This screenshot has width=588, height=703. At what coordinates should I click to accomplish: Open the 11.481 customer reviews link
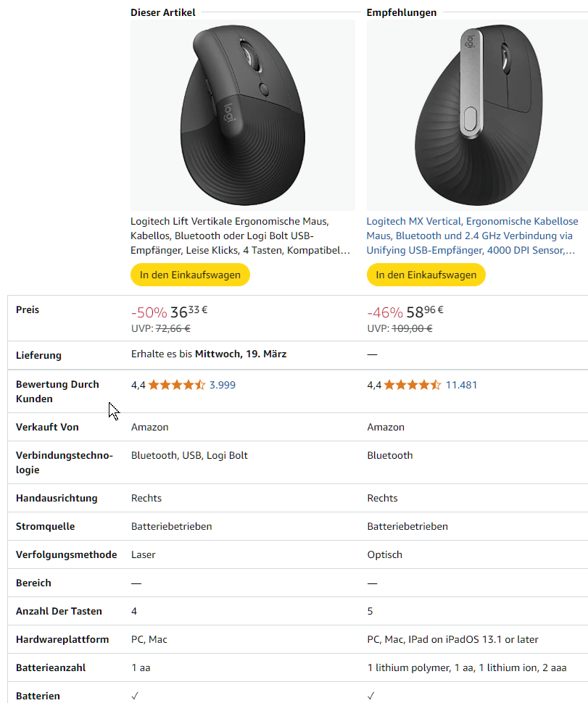pos(461,385)
